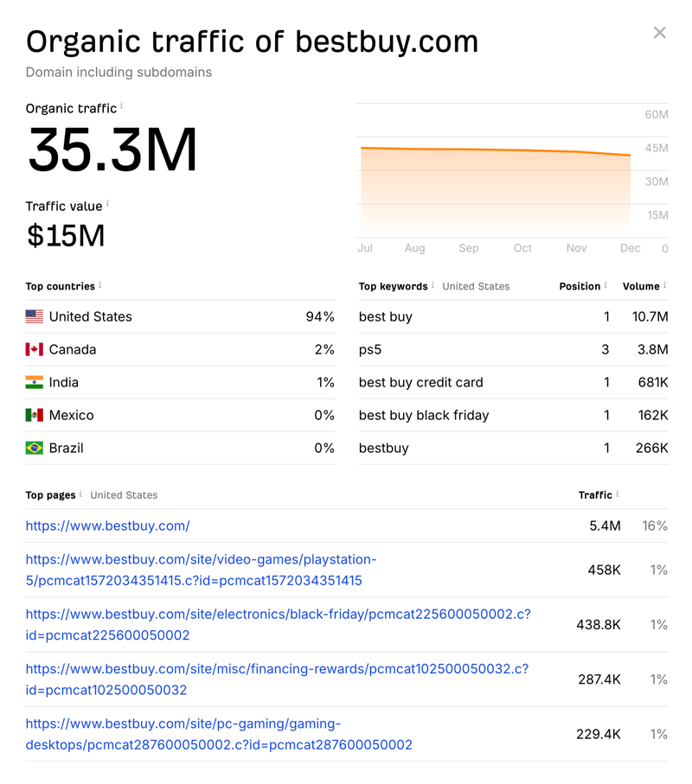The height and width of the screenshot is (784, 692).
Task: Click the info icon beside Position column
Action: pyautogui.click(x=605, y=285)
